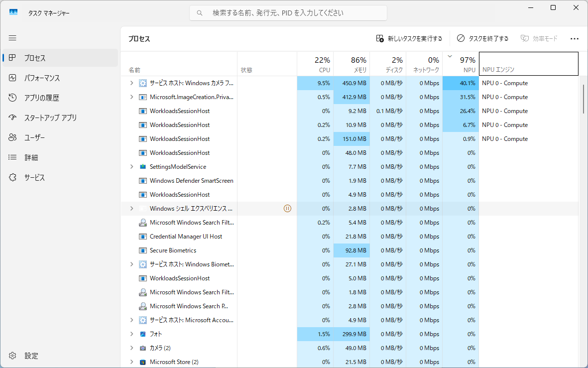Click the search magnifier icon
588x368 pixels.
[x=200, y=13]
